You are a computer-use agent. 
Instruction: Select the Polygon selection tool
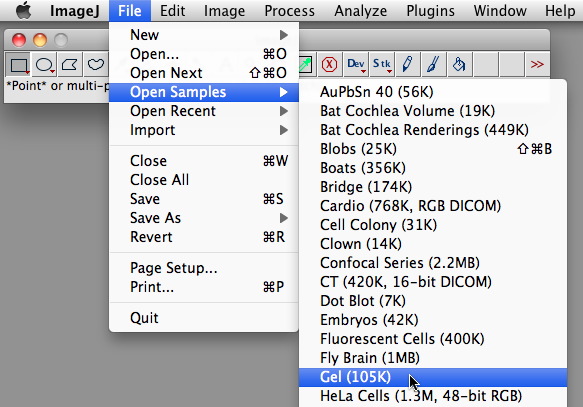pyautogui.click(x=70, y=65)
